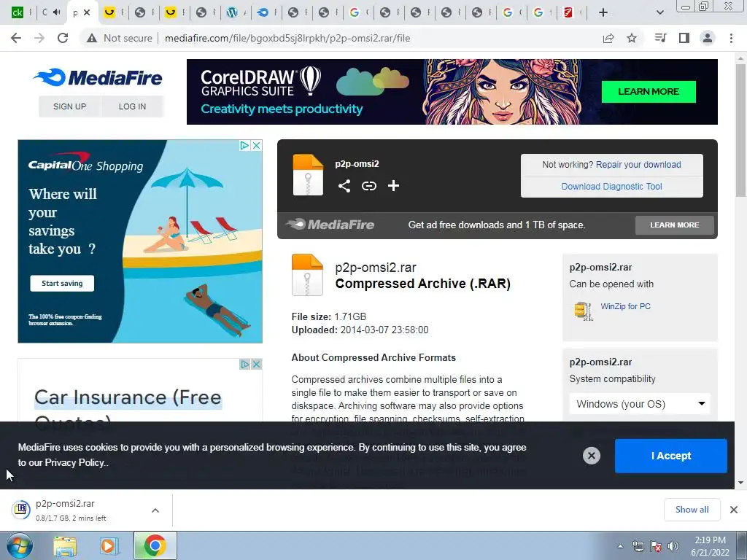The image size is (747, 560).
Task: Open a new browser tab
Action: (603, 13)
